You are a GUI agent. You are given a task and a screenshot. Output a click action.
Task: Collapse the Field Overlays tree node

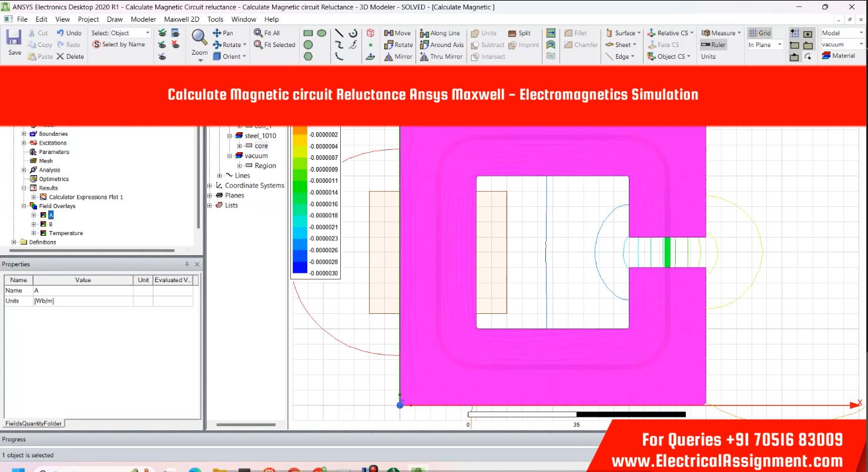tap(24, 206)
